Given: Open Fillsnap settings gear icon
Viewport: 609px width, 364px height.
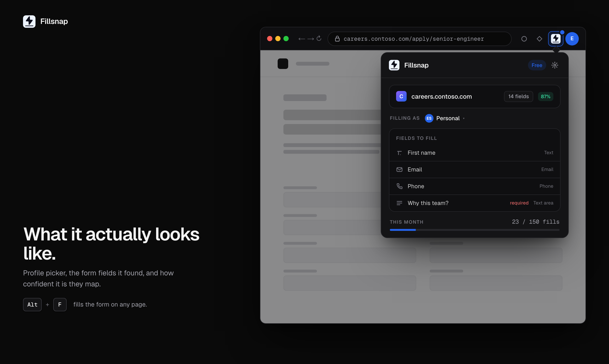Looking at the screenshot, I should point(555,65).
